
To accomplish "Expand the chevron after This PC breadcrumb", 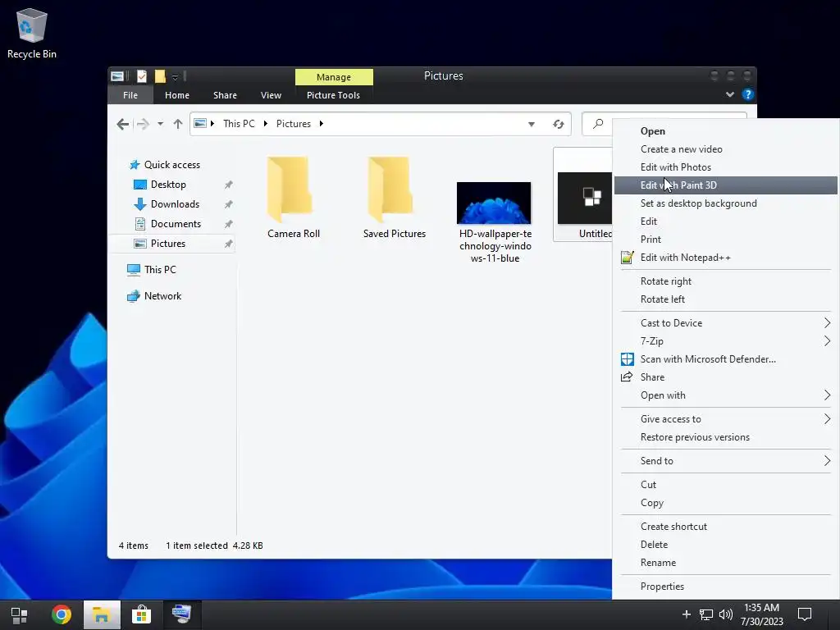I will (x=265, y=124).
